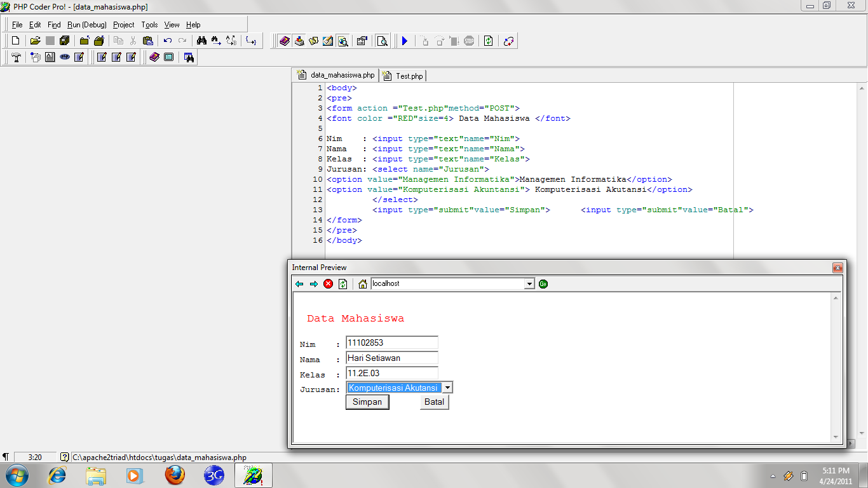Screen dimensions: 868x488
Task: Click the Windows Start button
Action: coord(17,475)
